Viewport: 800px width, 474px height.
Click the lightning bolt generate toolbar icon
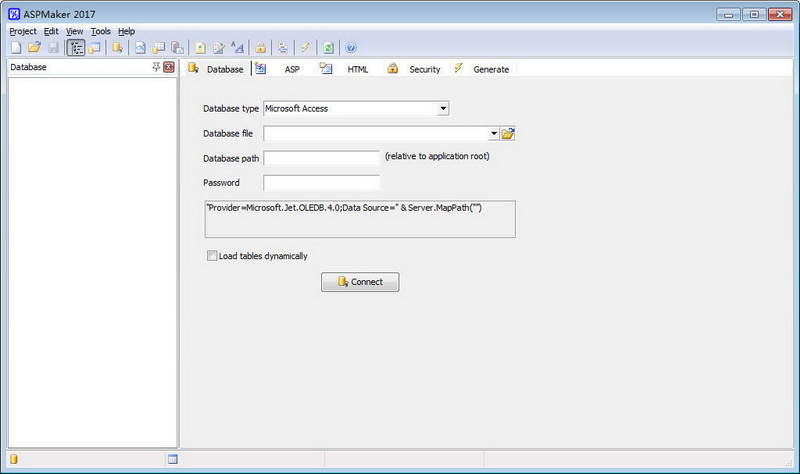pyautogui.click(x=305, y=48)
